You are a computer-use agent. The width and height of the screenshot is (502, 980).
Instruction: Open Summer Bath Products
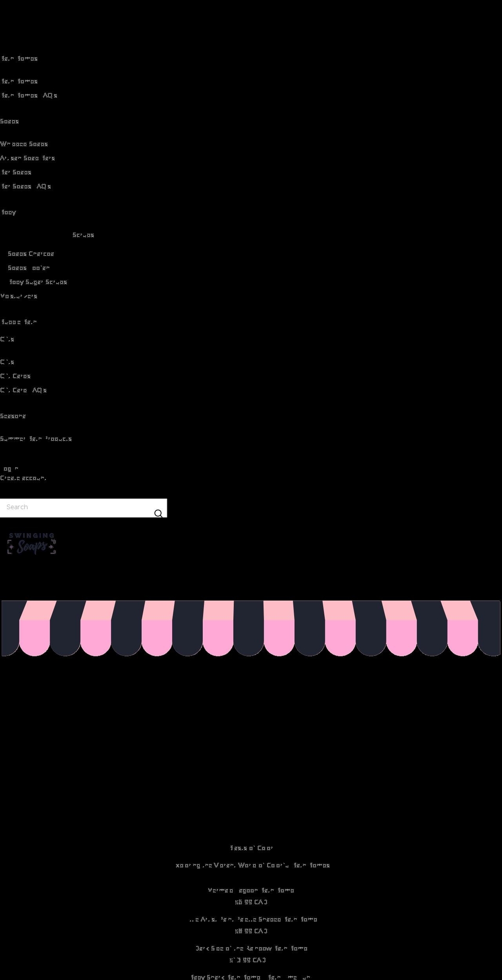[36, 439]
